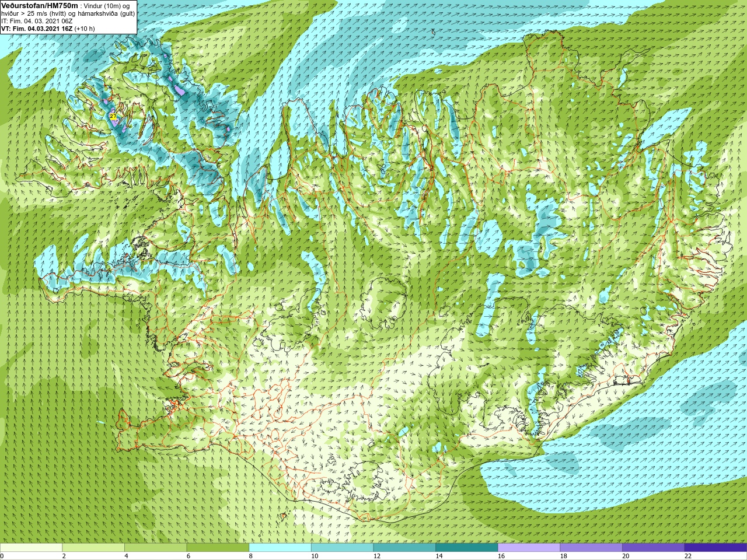This screenshot has height=560, width=747.
Task: Select the violet 20–22 m/s swatch
Action: [x=653, y=547]
